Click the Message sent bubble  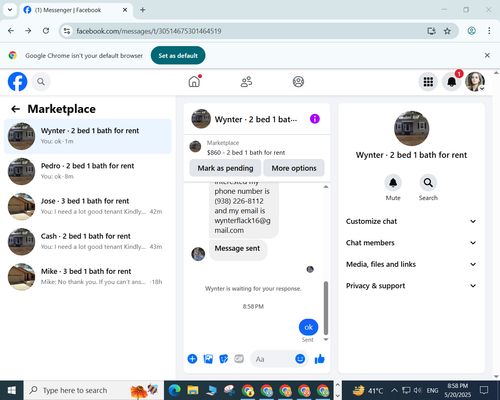point(238,249)
